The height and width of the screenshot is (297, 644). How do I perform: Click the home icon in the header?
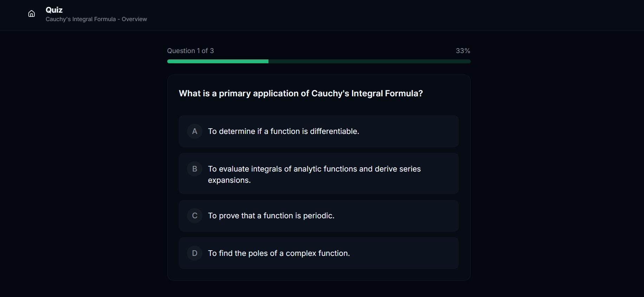point(32,14)
